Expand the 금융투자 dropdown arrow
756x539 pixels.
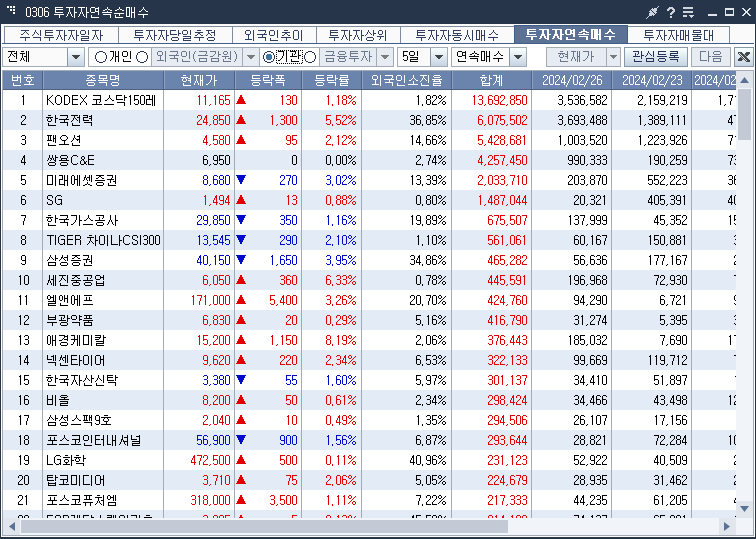(x=385, y=57)
